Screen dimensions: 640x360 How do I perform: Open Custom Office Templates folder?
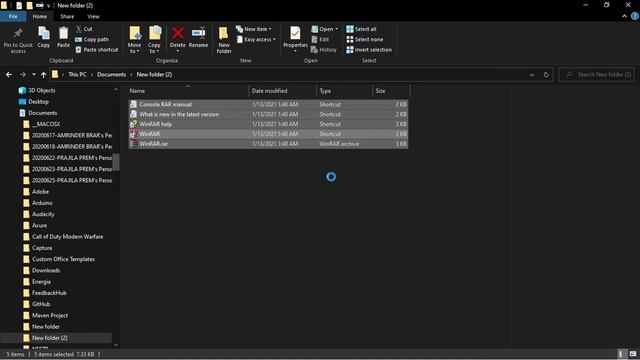point(63,259)
